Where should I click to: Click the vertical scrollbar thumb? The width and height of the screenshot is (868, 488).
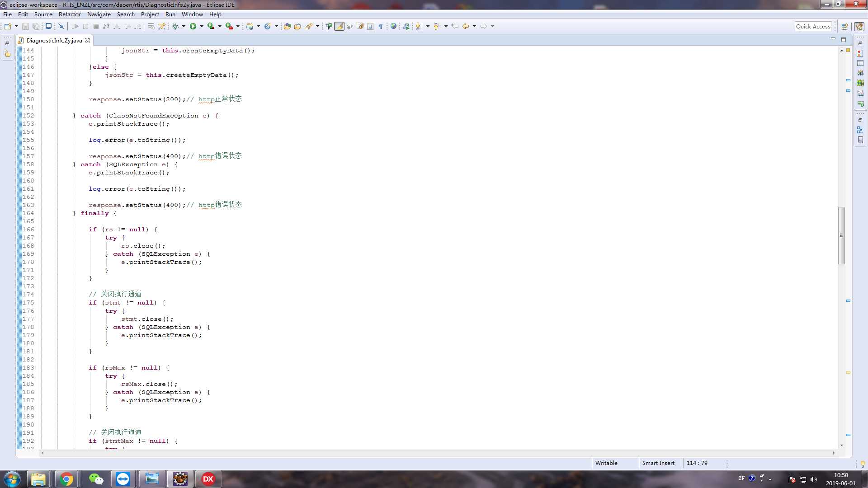[841, 235]
